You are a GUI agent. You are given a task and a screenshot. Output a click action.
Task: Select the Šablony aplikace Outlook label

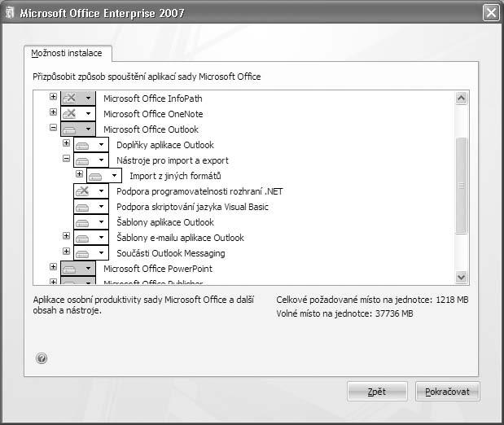coord(165,222)
